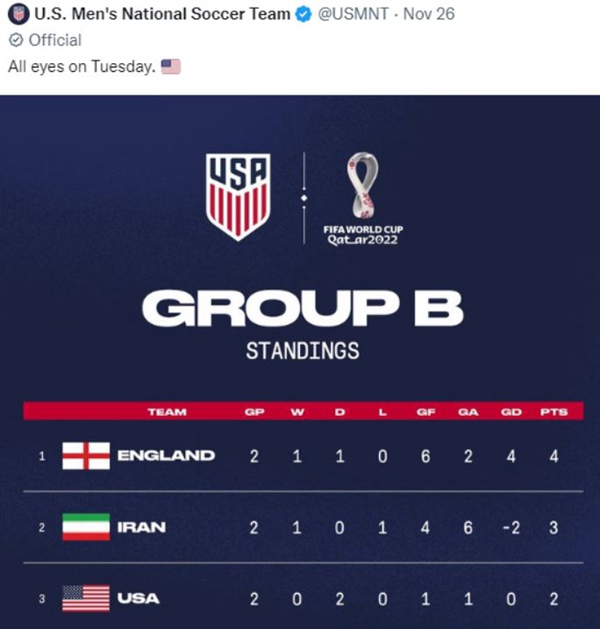The image size is (600, 629).
Task: Click the Iran flag icon
Action: (86, 526)
